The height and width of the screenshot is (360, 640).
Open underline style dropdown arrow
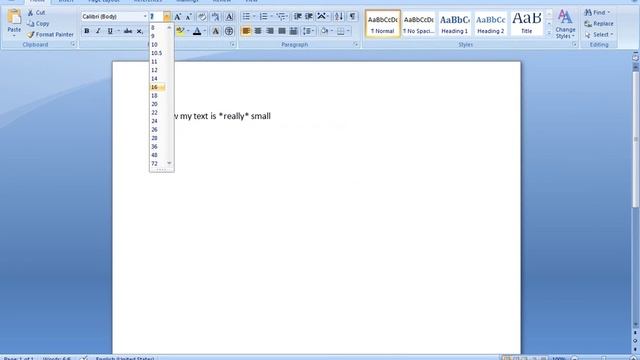click(x=118, y=31)
